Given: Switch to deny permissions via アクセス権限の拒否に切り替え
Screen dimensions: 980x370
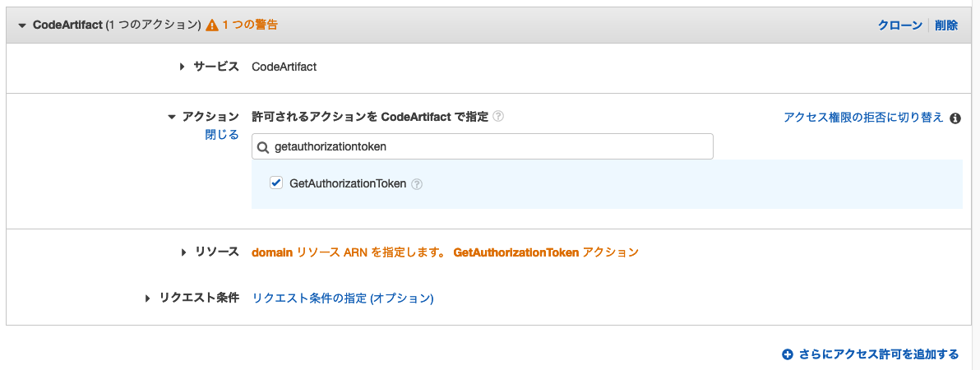Looking at the screenshot, I should click(863, 118).
